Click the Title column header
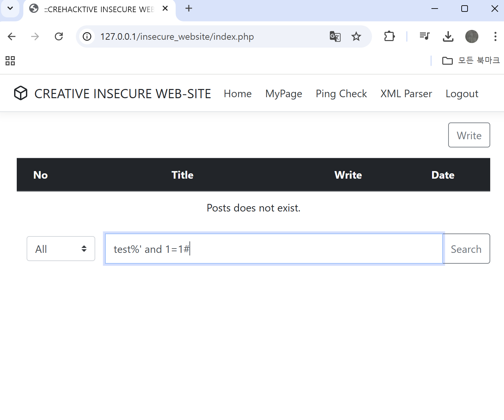504x420 pixels. coord(183,175)
